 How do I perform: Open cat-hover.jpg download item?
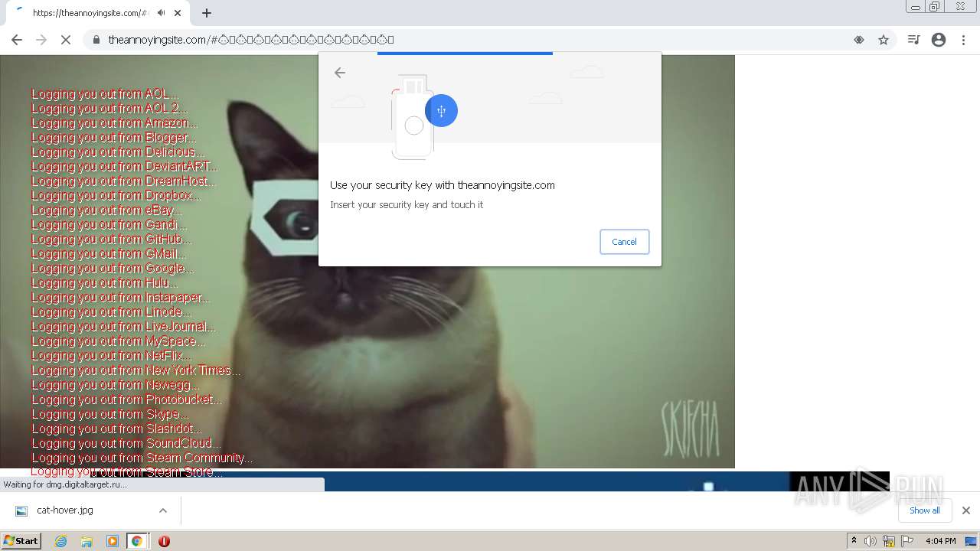tap(65, 510)
